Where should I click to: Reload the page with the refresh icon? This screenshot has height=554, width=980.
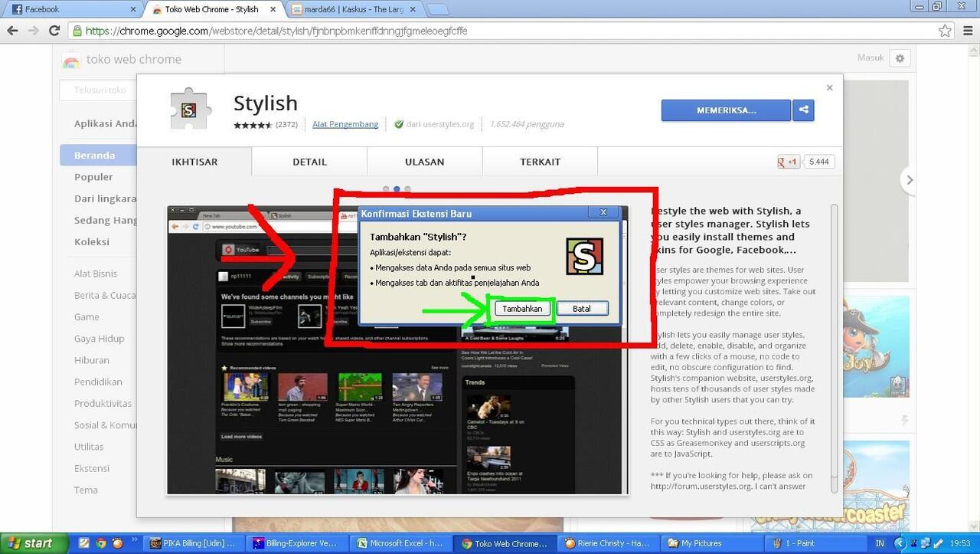click(54, 31)
